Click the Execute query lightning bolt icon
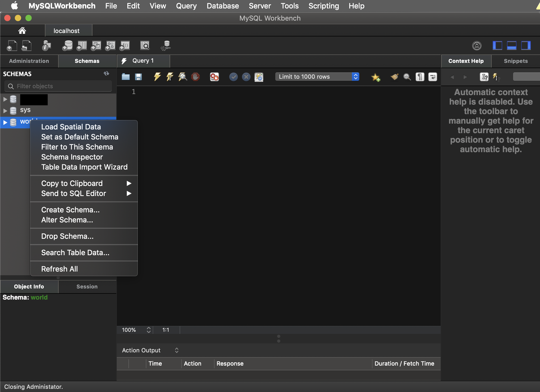Screen dimensions: 540x392 click(157, 77)
